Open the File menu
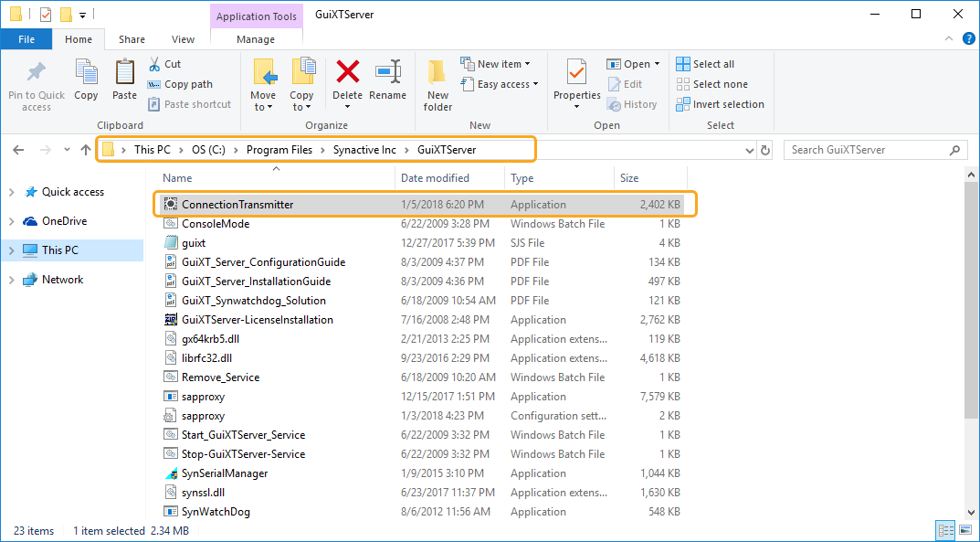The width and height of the screenshot is (980, 542). coord(26,39)
